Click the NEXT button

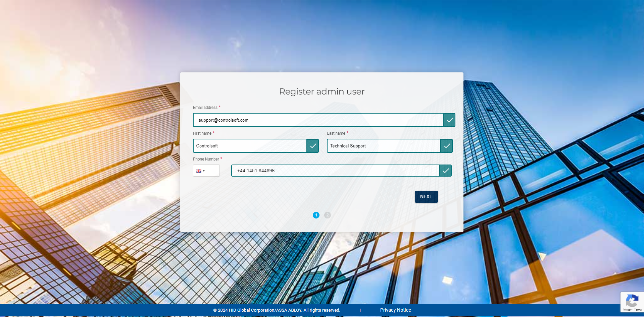(x=426, y=197)
